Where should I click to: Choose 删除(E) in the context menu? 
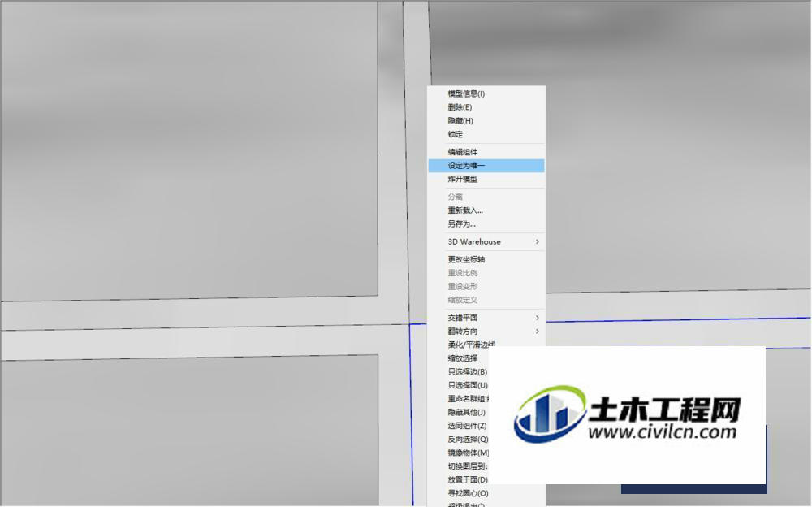486,107
